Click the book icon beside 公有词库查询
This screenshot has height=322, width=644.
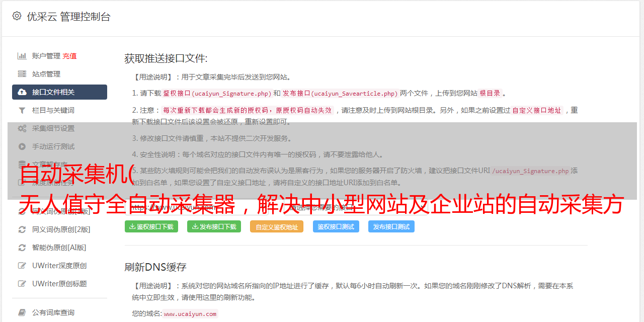click(22, 312)
